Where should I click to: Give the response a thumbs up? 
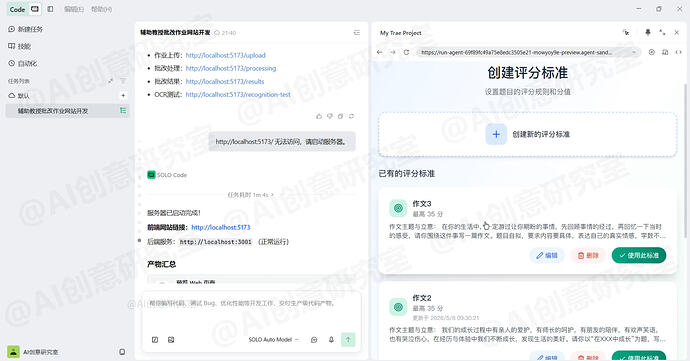(x=319, y=116)
